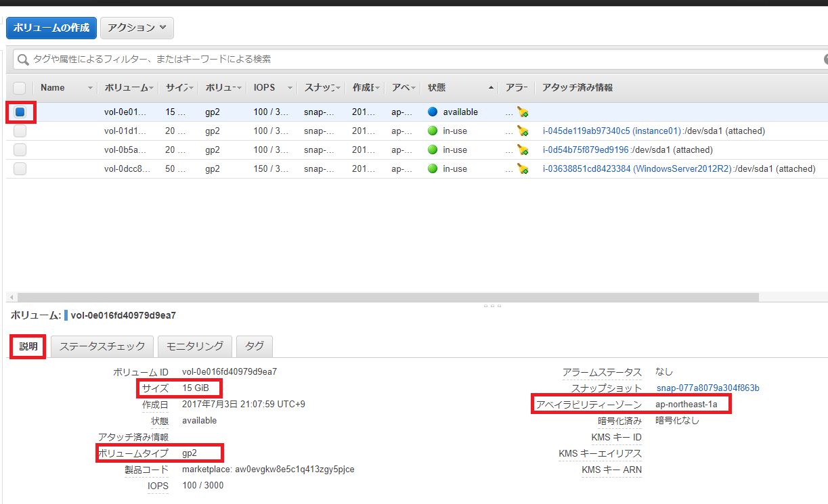Open instance link i-03638851cd8423384 (WindowsServer2012R2)
The width and height of the screenshot is (828, 504).
638,169
